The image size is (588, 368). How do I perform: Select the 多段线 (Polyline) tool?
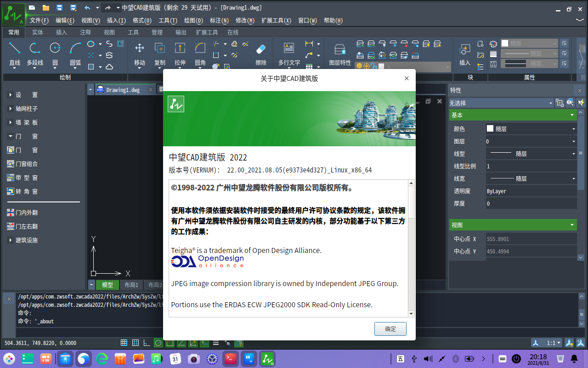click(x=35, y=54)
